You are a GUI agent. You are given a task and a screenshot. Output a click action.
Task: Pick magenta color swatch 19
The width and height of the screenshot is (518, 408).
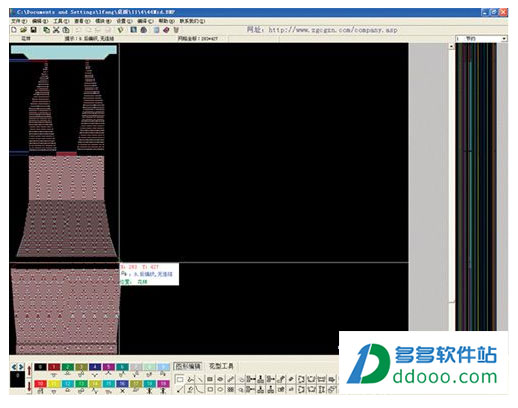(x=163, y=384)
